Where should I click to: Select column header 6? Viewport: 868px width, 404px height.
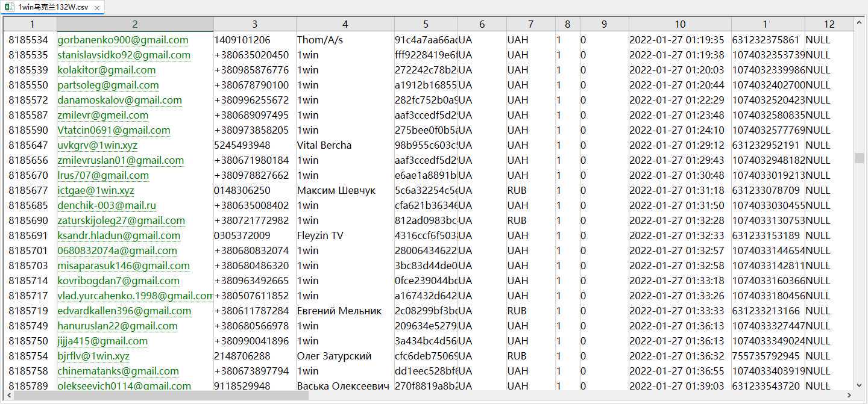(482, 24)
